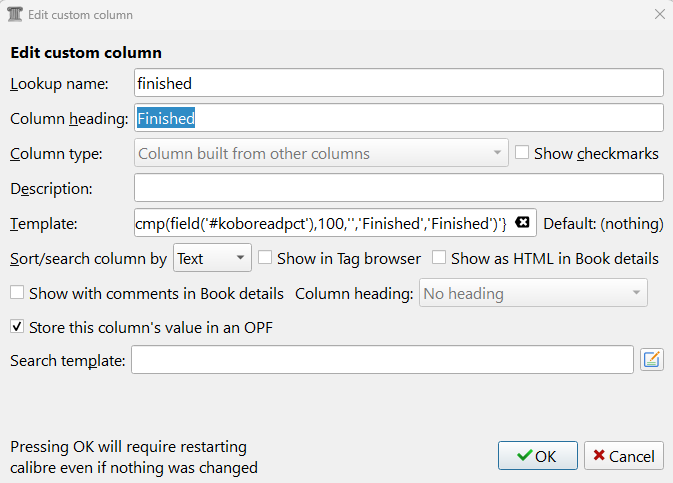Focus the Description text field
The width and height of the screenshot is (673, 483).
coord(398,188)
